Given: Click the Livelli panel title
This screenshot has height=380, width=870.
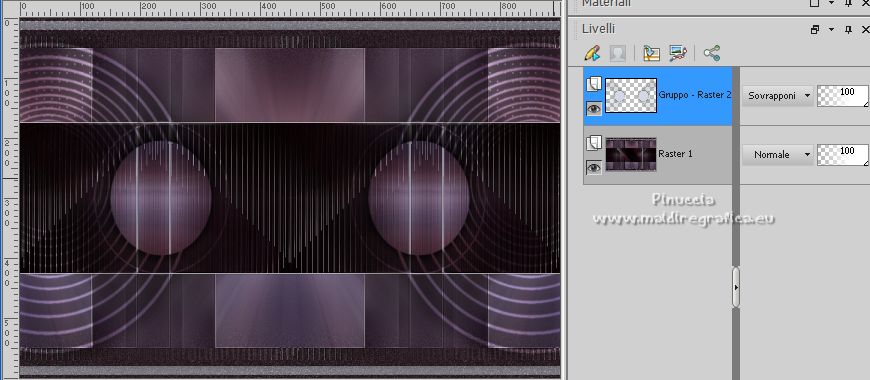Looking at the screenshot, I should [x=598, y=28].
